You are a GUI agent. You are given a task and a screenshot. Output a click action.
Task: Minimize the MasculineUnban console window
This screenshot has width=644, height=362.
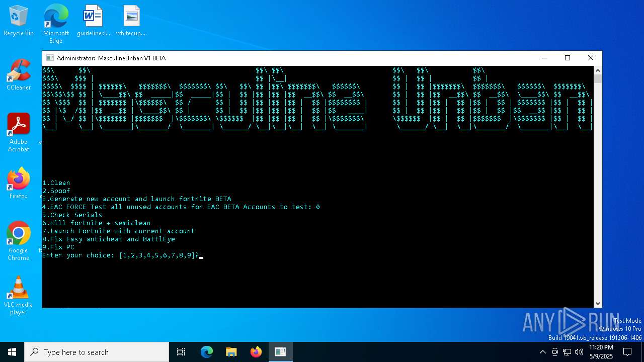(544, 58)
